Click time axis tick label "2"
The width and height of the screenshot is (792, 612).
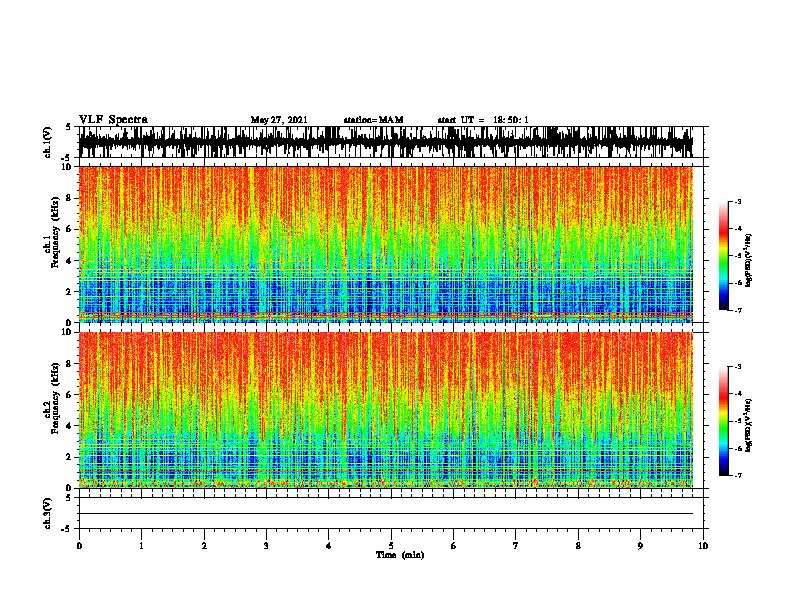click(x=204, y=546)
